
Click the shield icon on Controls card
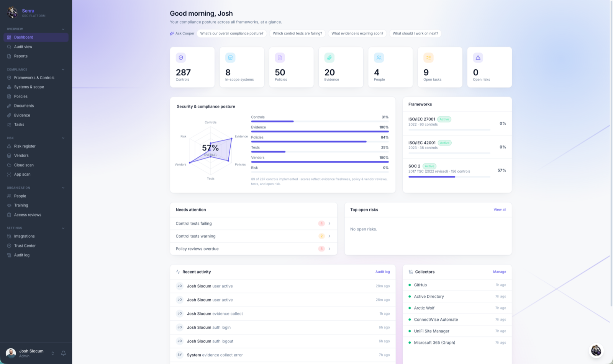coord(181,58)
